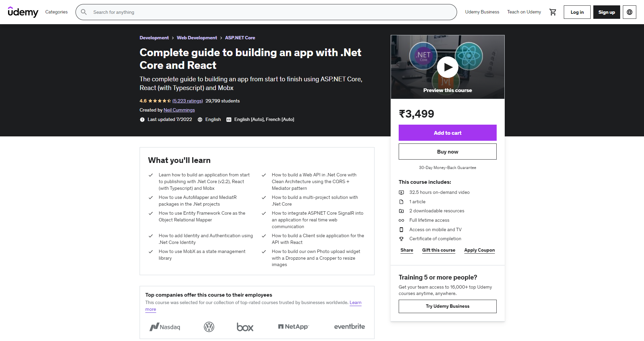
Task: Go to Web Development breadcrumb
Action: click(197, 38)
